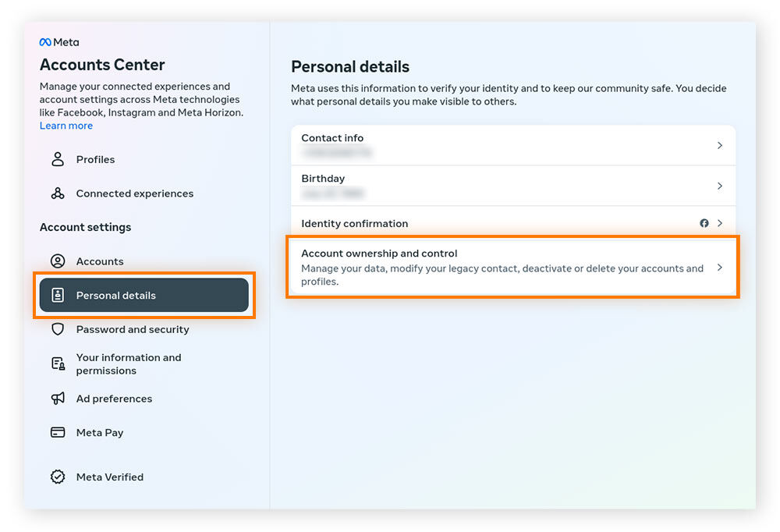Open Identity confirmation chevron arrow
This screenshot has height=532, width=780.
pyautogui.click(x=719, y=223)
